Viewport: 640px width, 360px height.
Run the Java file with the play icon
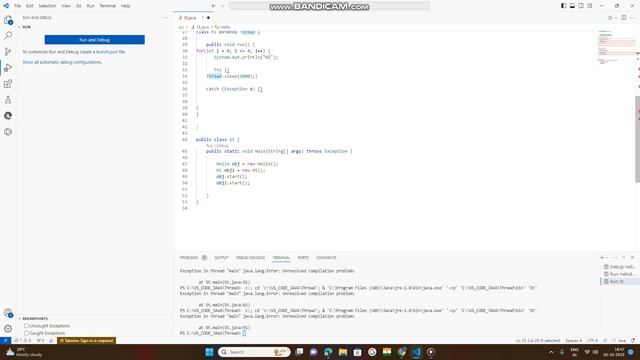[x=610, y=18]
